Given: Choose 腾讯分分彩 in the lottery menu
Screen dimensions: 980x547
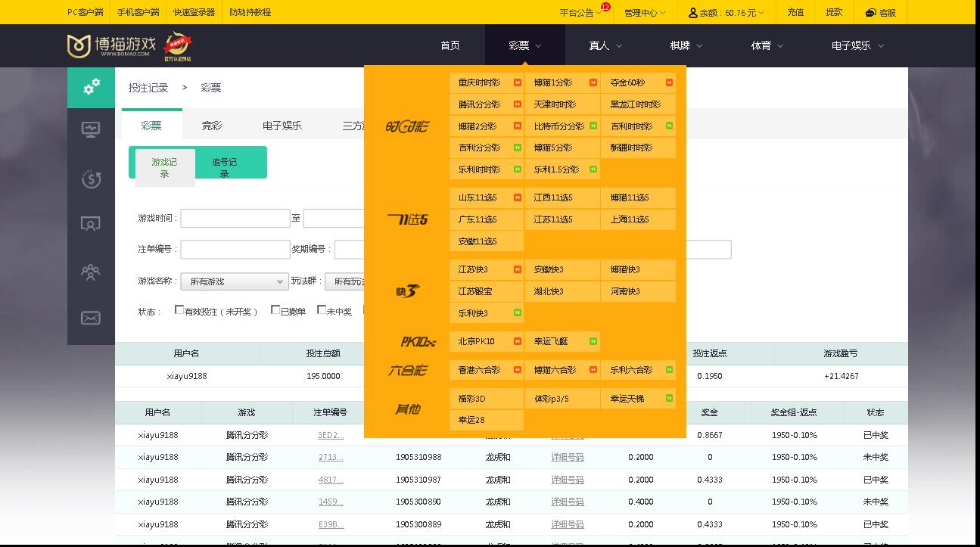Looking at the screenshot, I should click(x=487, y=104).
